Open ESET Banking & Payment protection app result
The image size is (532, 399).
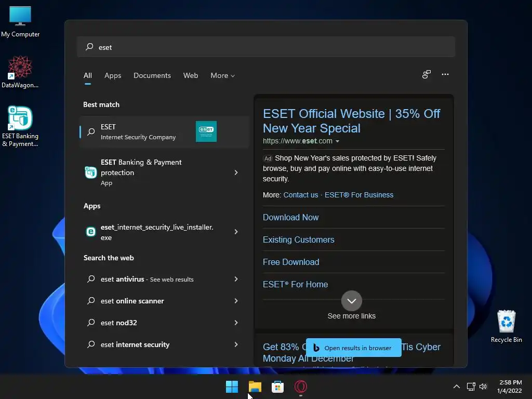164,172
